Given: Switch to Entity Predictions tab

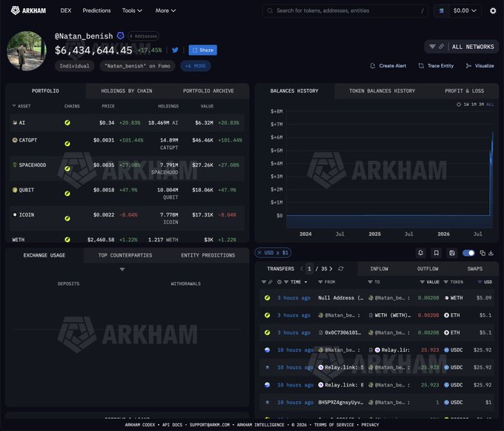Looking at the screenshot, I should pos(208,255).
